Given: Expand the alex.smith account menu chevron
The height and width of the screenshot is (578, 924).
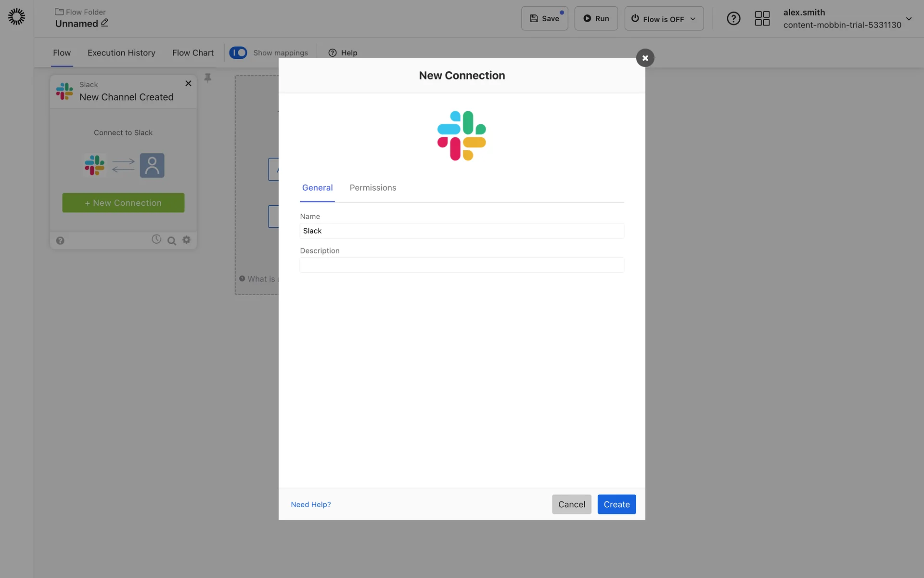Looking at the screenshot, I should [x=909, y=19].
